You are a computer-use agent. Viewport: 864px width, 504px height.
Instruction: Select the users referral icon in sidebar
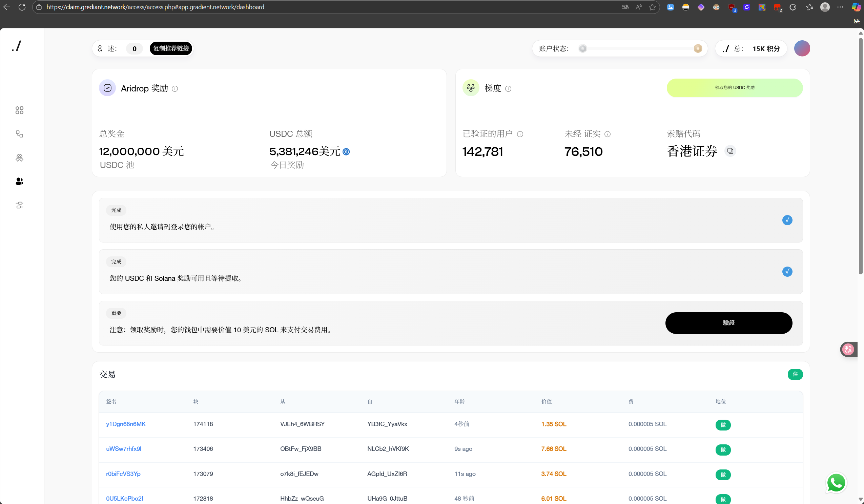tap(20, 181)
